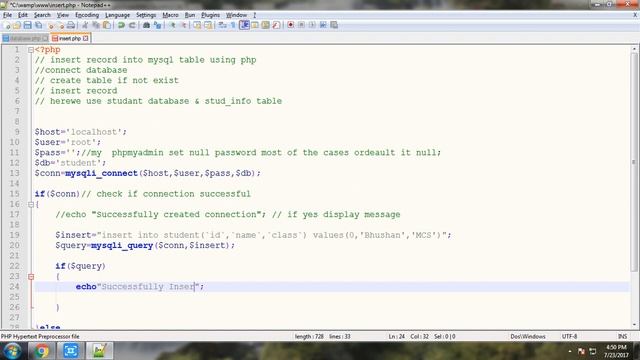Open Find with the binoculars icon
The height and width of the screenshot is (360, 640).
(147, 25)
